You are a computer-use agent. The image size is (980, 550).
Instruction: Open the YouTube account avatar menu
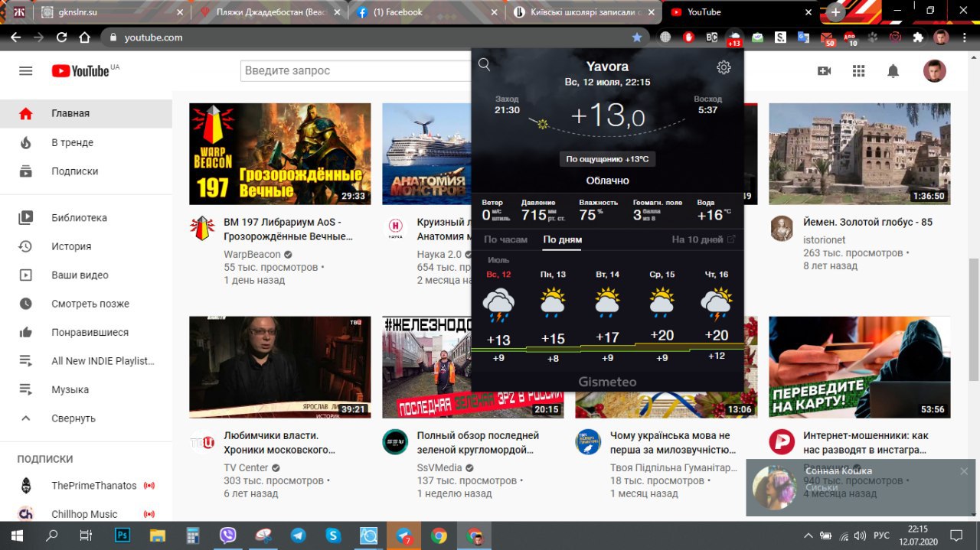tap(935, 70)
